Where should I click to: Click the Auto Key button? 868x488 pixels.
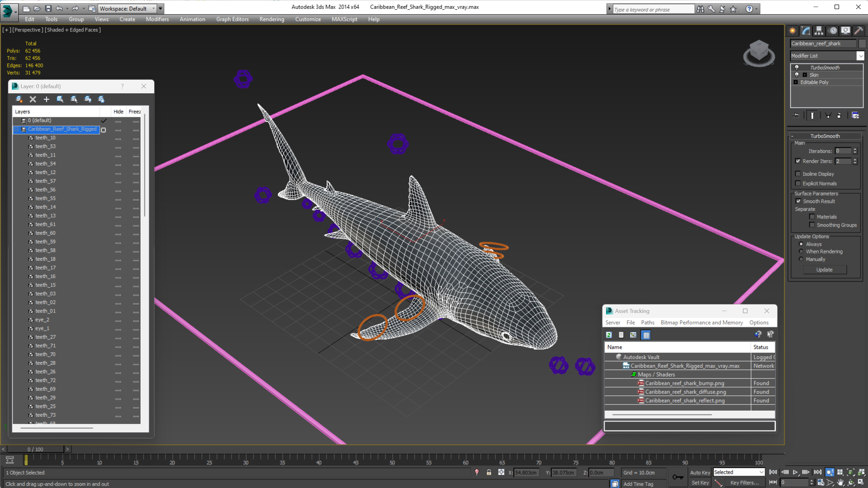(700, 472)
